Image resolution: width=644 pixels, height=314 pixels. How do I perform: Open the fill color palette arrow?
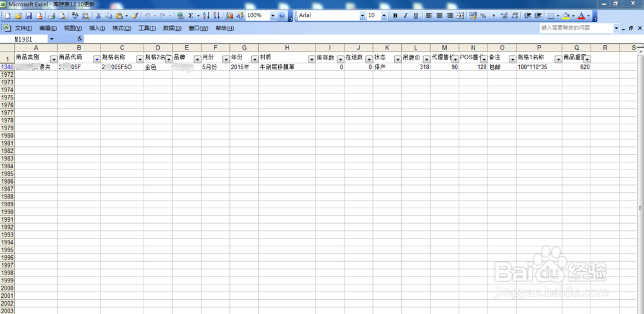click(573, 15)
